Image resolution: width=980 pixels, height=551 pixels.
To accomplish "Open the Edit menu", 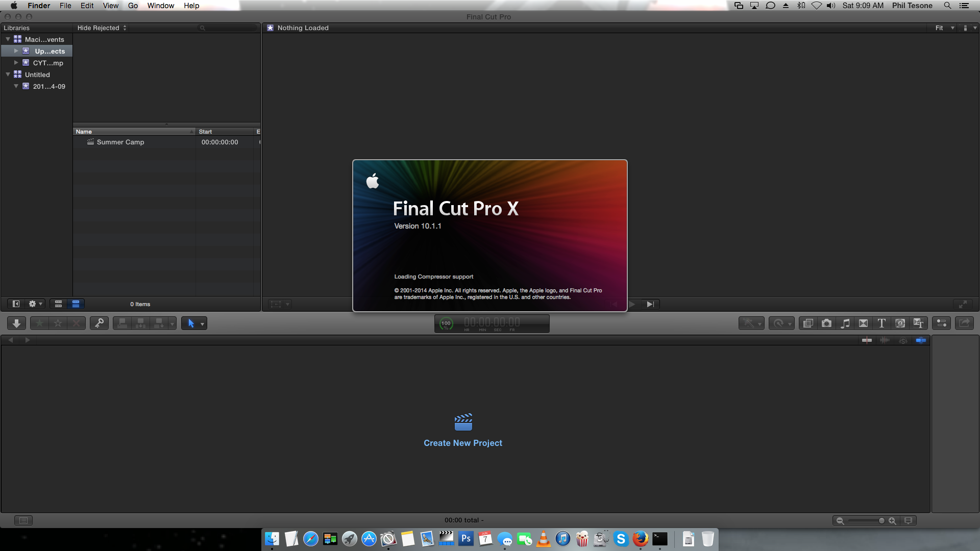I will pyautogui.click(x=87, y=6).
